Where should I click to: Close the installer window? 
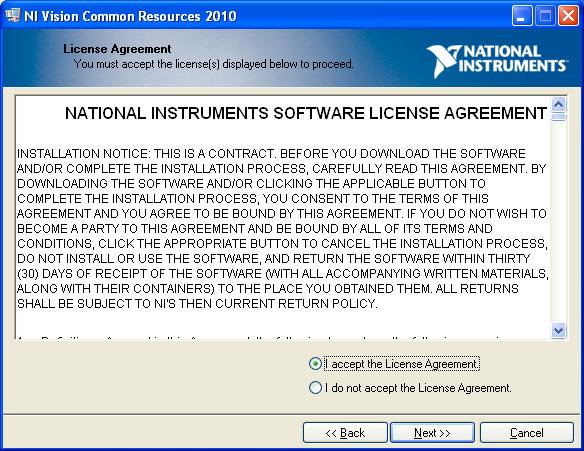point(568,16)
